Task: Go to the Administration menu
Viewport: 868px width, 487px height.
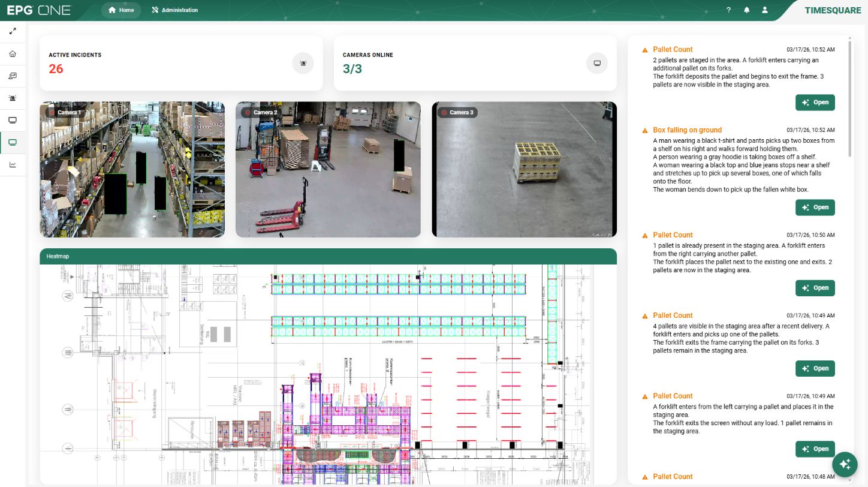Action: [x=174, y=10]
